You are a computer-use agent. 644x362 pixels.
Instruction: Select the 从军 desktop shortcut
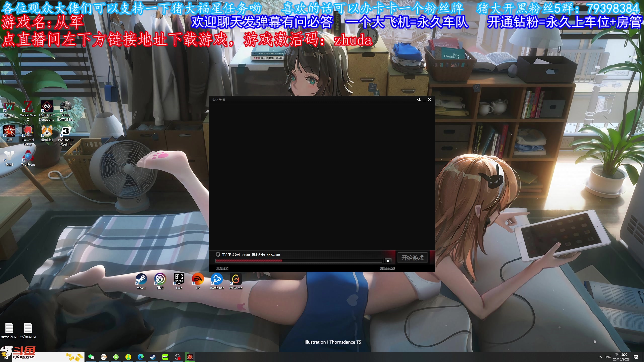click(x=9, y=133)
